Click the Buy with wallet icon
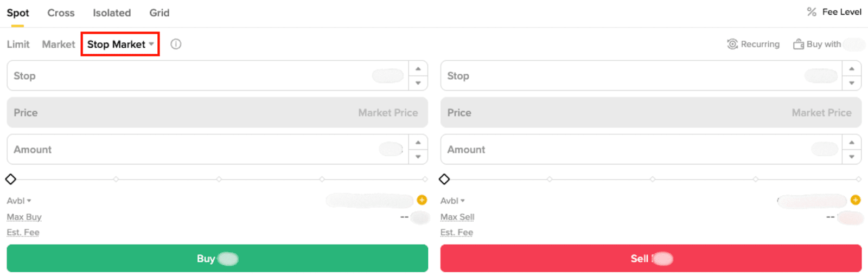Image resolution: width=868 pixels, height=276 pixels. (x=798, y=44)
